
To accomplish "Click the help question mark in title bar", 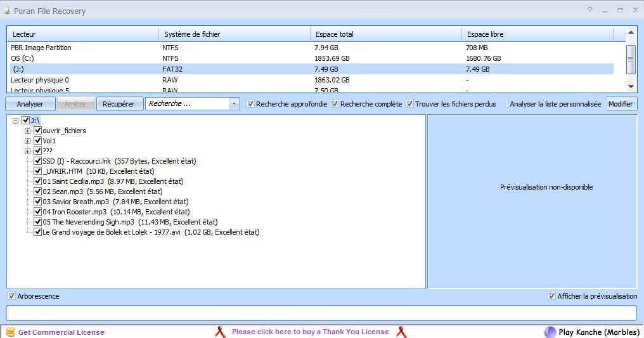I will click(x=589, y=10).
